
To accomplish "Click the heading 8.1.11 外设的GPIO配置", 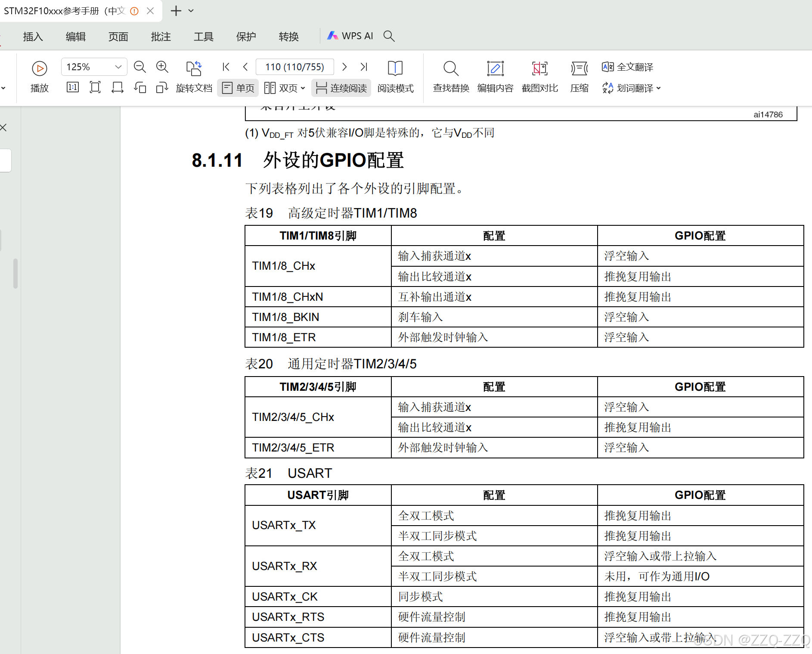I will [298, 160].
